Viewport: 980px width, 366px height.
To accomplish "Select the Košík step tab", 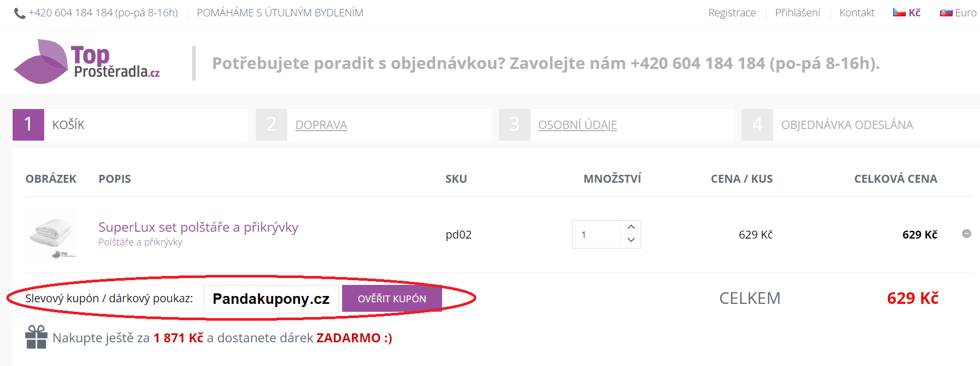I will click(68, 125).
